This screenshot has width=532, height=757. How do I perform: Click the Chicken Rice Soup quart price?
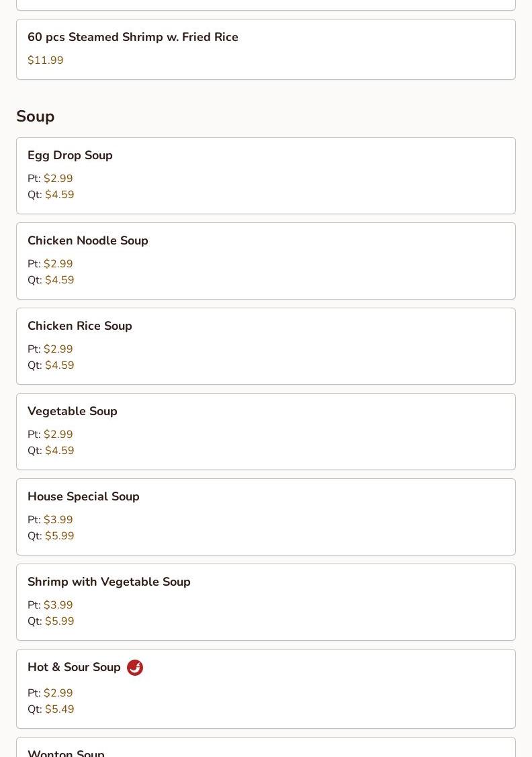click(60, 365)
